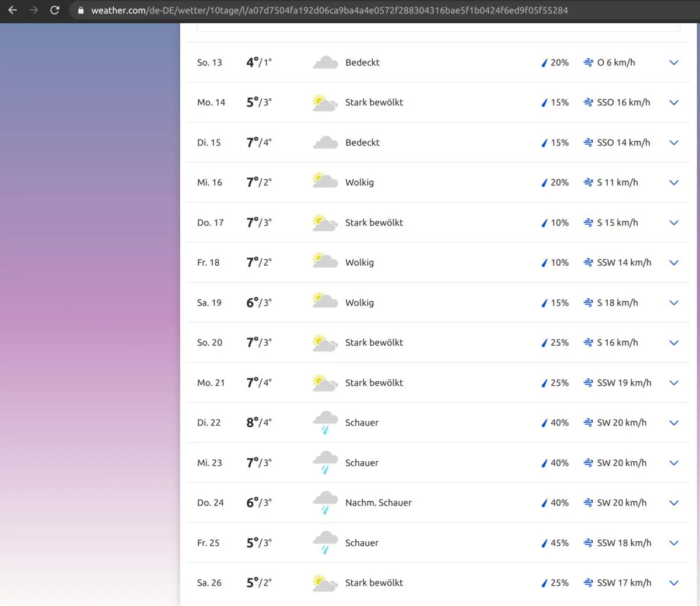Go back with the browser back arrow
The width and height of the screenshot is (700, 606).
tap(12, 10)
